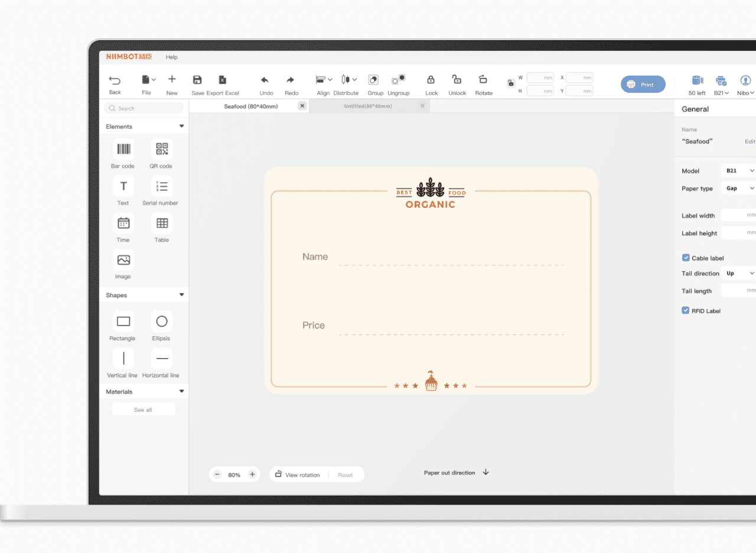Click the See all button

144,409
